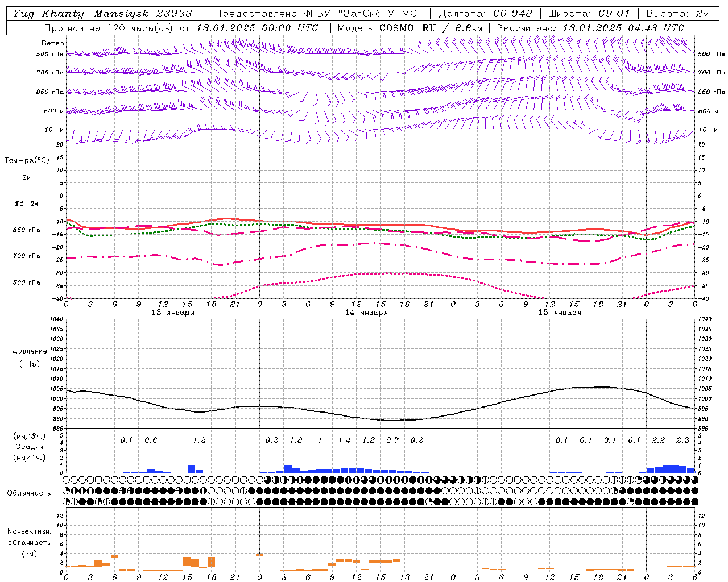Click the 850 гПа temperature legend entry
This screenshot has height=582, width=728.
(x=26, y=231)
